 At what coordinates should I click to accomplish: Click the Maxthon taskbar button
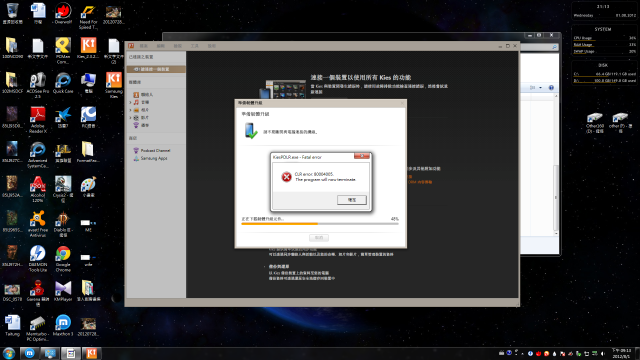29,353
